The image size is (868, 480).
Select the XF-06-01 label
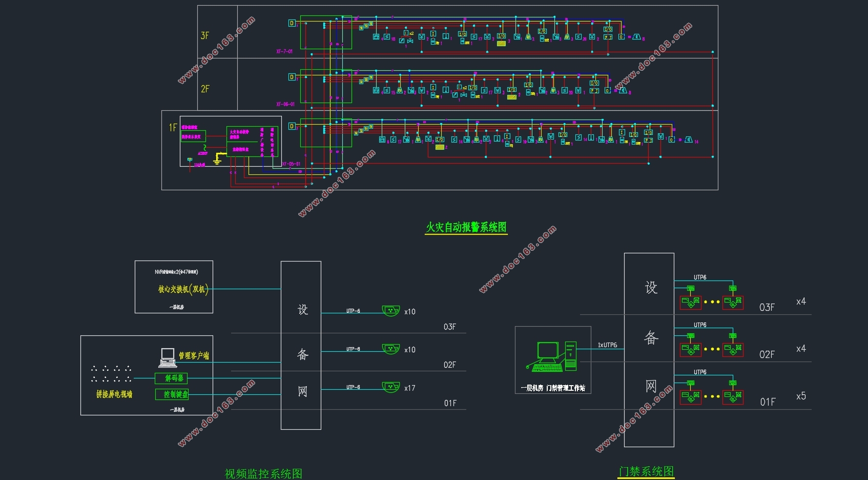[x=285, y=104]
